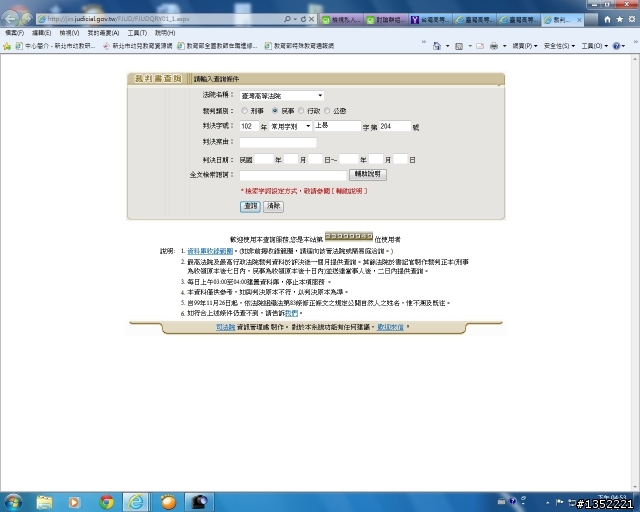Open the Windows Start orb
The width and height of the screenshot is (640, 512).
click(x=13, y=502)
